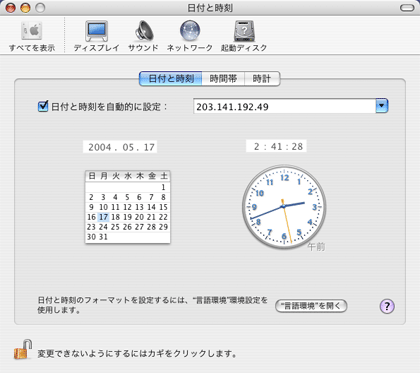Select day 30 in the calendar

[91, 237]
